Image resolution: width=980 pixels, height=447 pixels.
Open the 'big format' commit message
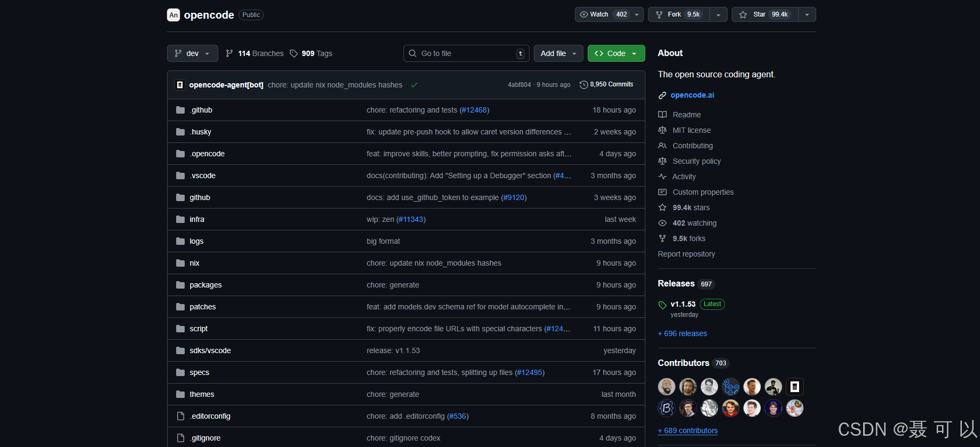pyautogui.click(x=383, y=241)
